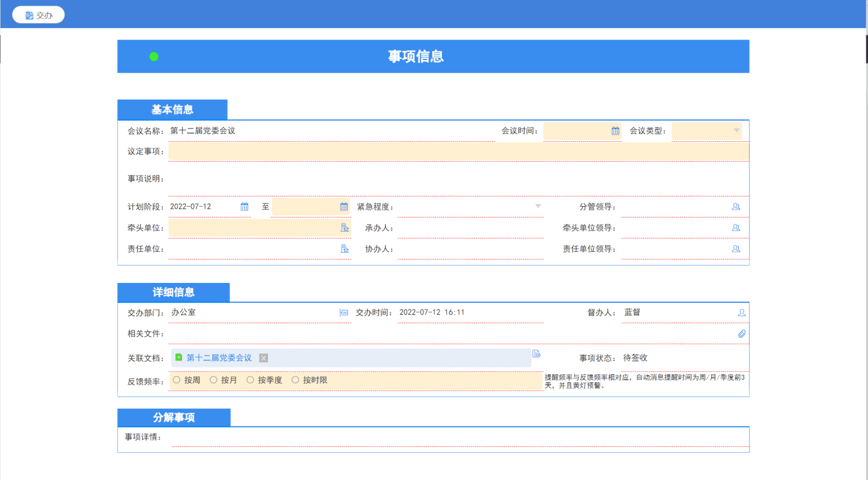Click the 交办时间 value 2022-07-12 16:11
868x480 pixels.
432,312
